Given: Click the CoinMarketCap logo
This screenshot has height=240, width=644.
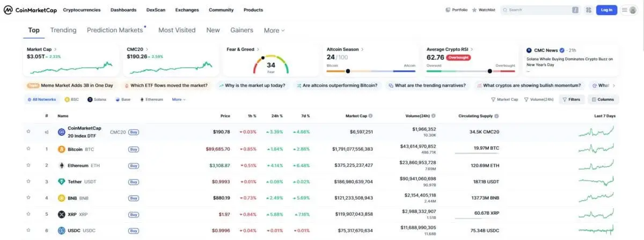Looking at the screenshot, I should coord(29,10).
